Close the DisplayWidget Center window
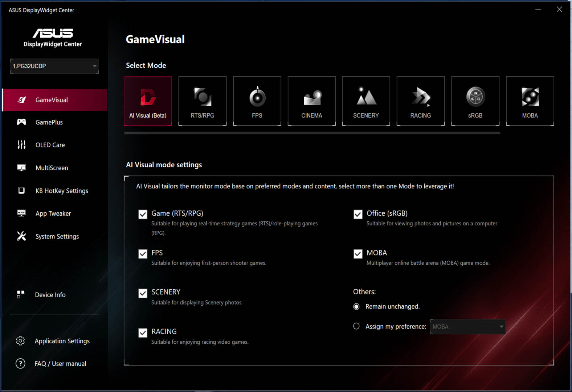The image size is (572, 392). tap(559, 9)
